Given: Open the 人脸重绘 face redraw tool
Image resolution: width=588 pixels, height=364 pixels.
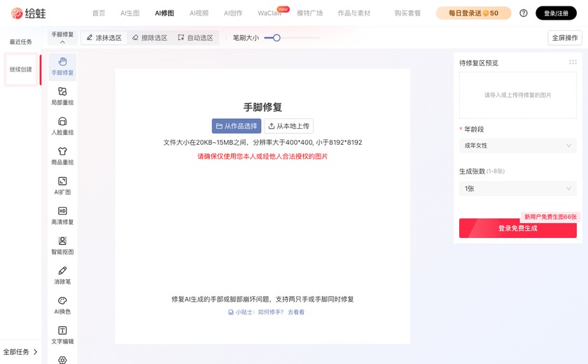Looking at the screenshot, I should (62, 126).
